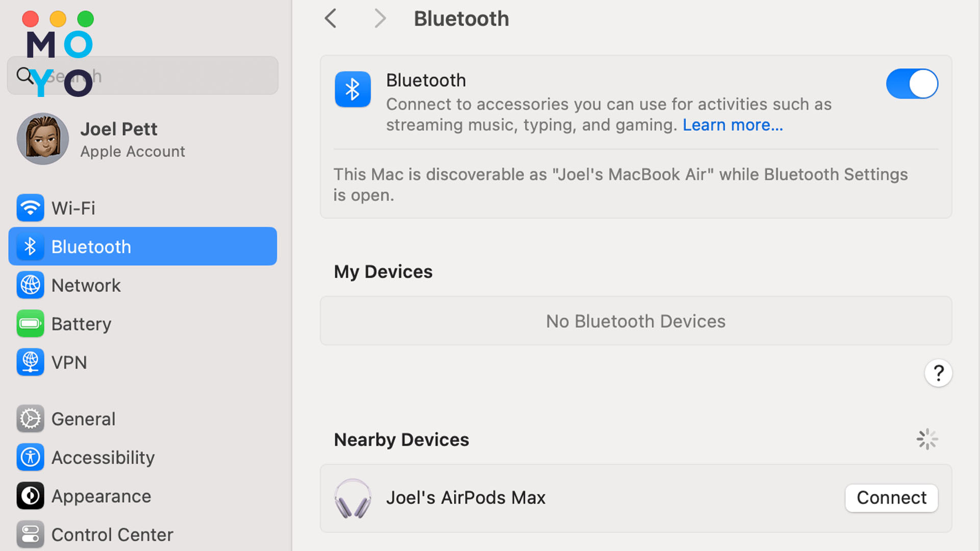Open the General gear icon
Viewport: 980px width, 551px height.
tap(30, 419)
